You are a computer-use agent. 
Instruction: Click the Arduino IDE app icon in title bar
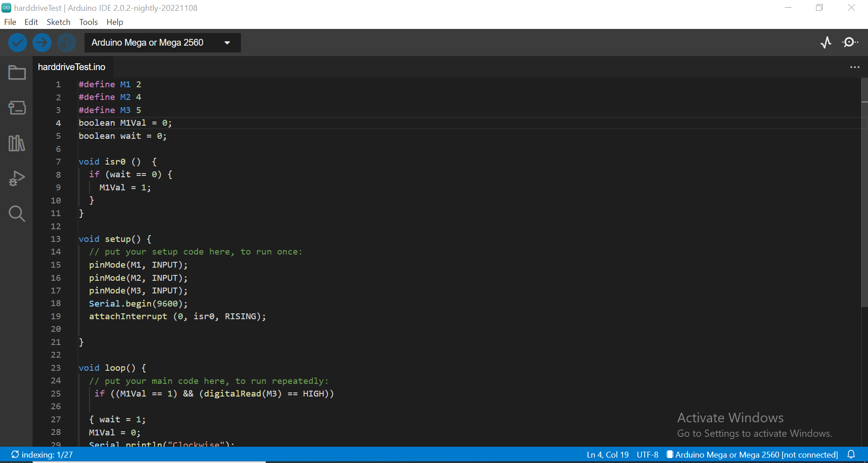pos(6,8)
